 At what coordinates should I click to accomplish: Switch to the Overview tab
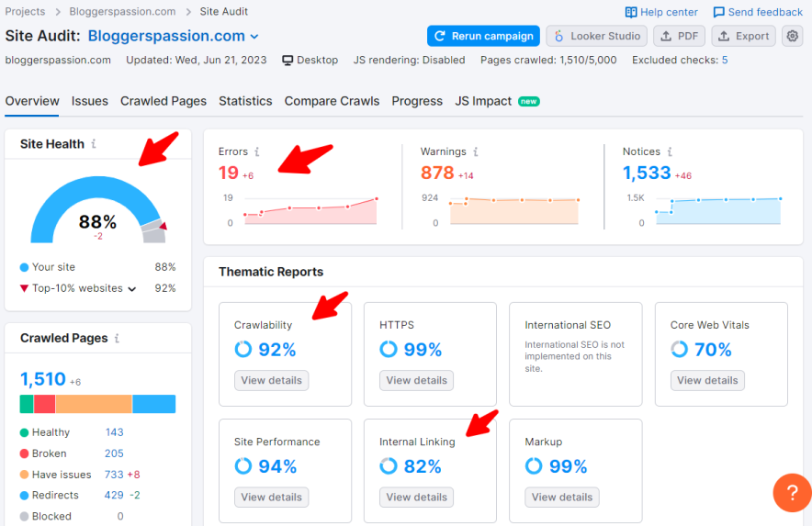(32, 101)
